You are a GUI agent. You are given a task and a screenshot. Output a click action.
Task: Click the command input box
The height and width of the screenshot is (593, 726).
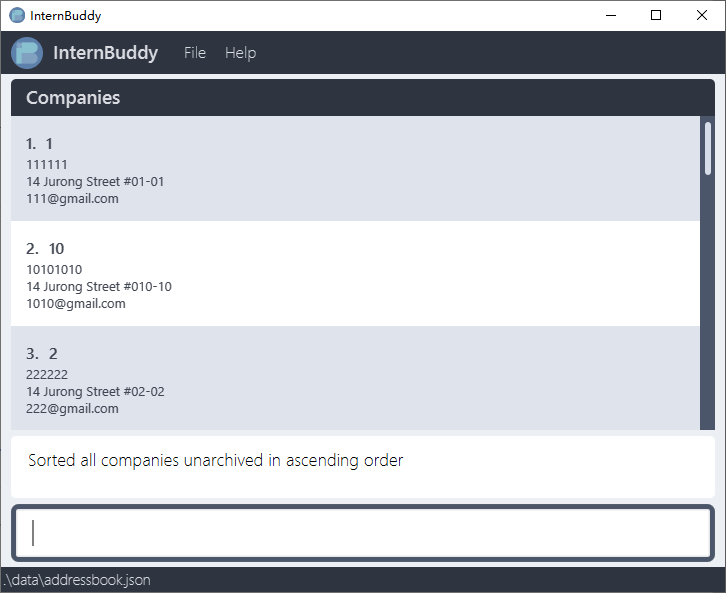click(x=363, y=533)
